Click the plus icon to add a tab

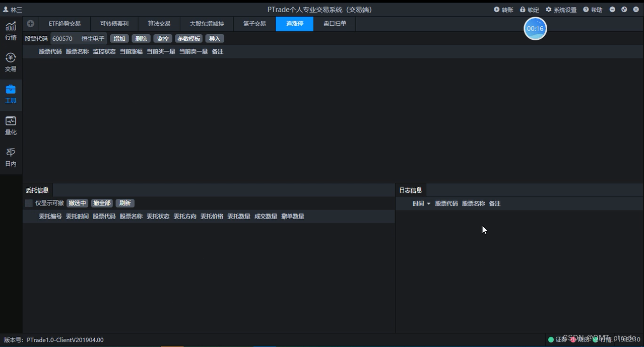tap(31, 24)
